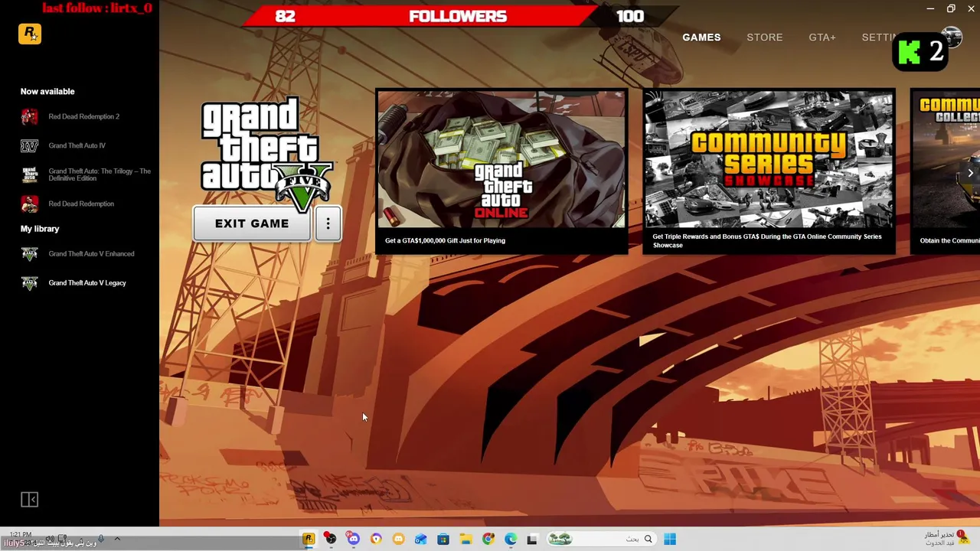Viewport: 980px width, 551px height.
Task: Click the Grand Theft Auto V logo
Action: (266, 153)
